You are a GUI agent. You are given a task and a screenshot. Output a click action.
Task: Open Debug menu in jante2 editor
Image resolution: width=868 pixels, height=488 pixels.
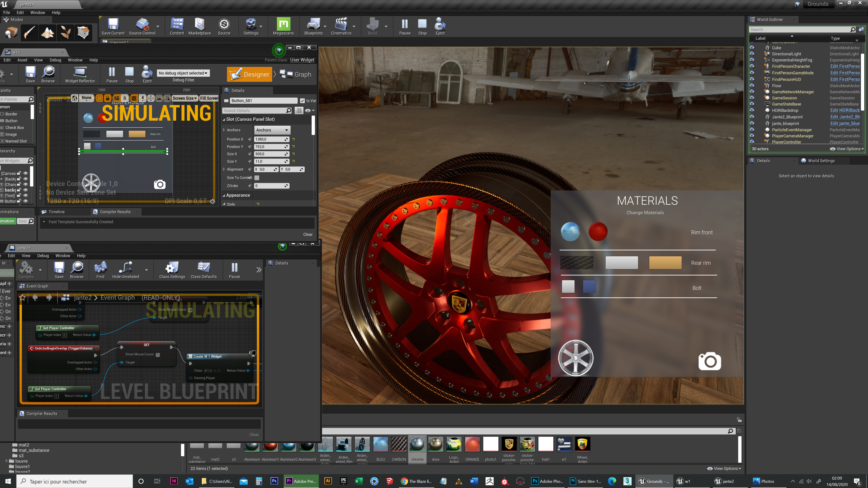pyautogui.click(x=43, y=256)
